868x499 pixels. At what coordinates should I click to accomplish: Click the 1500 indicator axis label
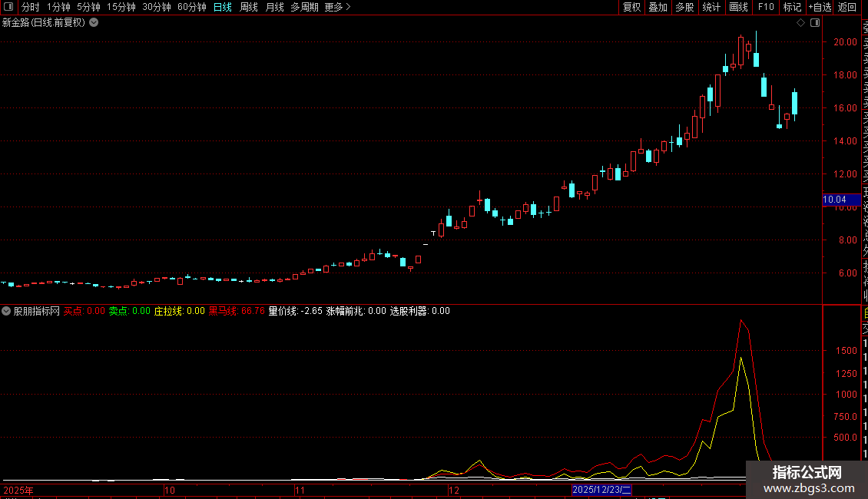coord(846,351)
